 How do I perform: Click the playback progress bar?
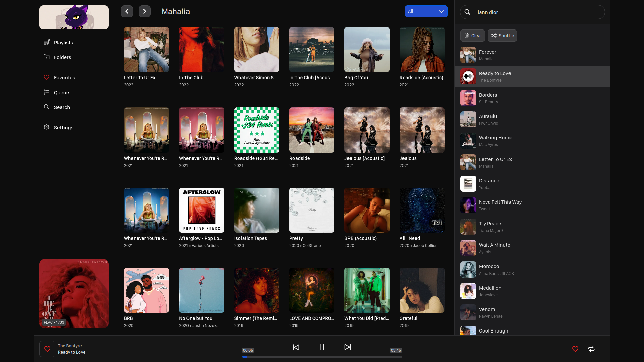tap(322, 357)
